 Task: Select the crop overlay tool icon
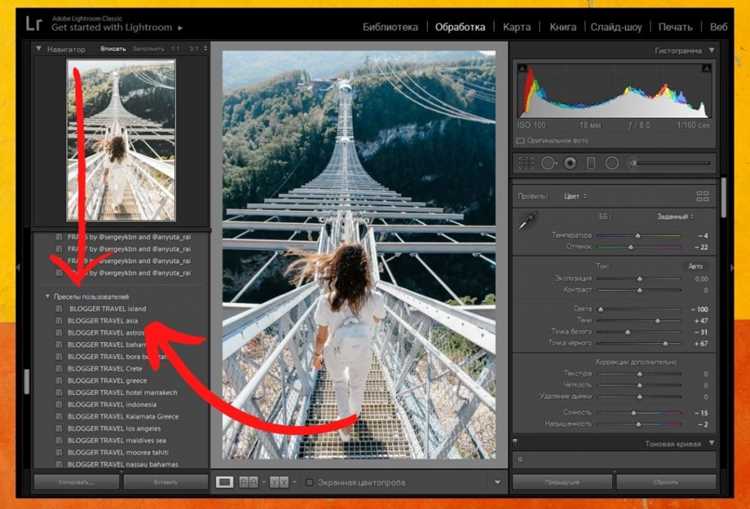[526, 163]
